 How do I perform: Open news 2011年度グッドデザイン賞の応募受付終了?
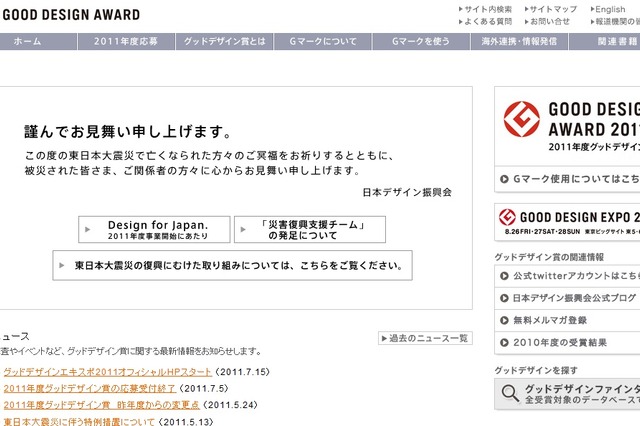click(x=90, y=388)
